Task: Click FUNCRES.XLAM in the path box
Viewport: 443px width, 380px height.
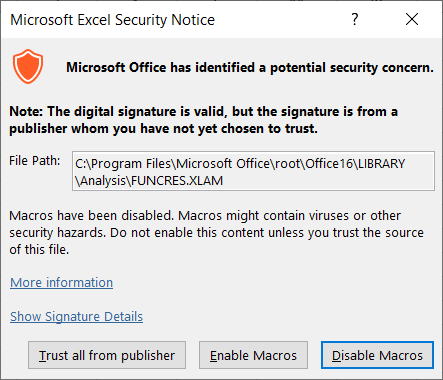Action: 177,181
